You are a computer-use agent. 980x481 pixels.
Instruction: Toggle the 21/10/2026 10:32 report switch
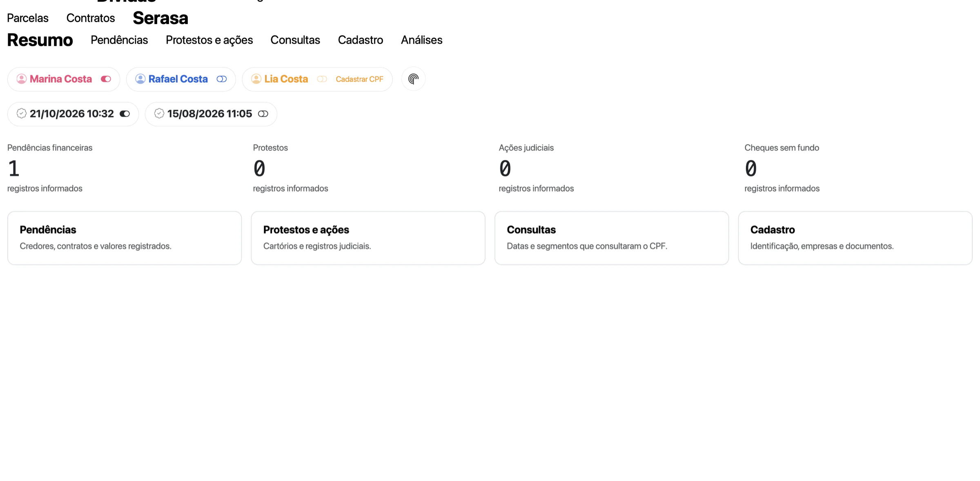[125, 114]
